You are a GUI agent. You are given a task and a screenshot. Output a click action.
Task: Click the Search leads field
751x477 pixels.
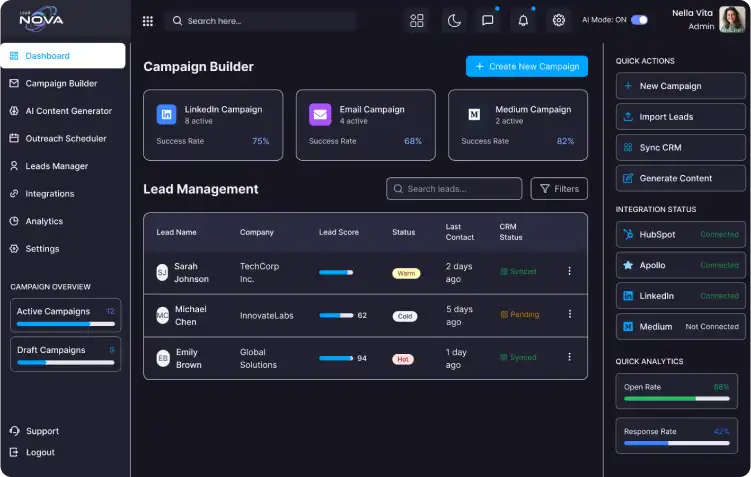click(x=454, y=189)
